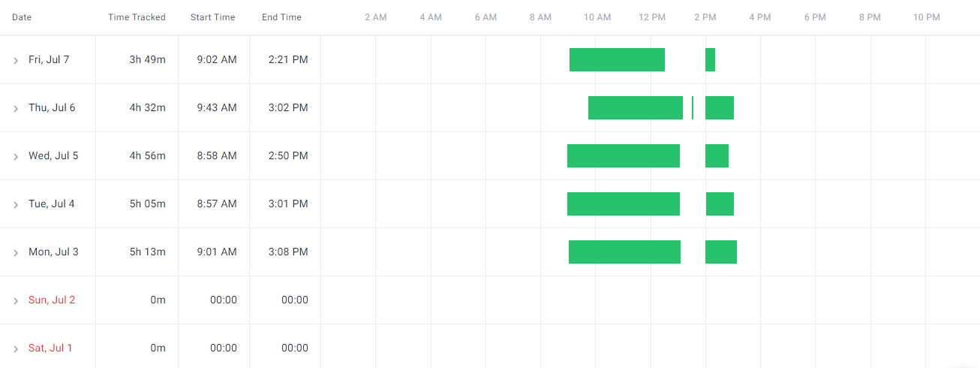
Task: Click Friday's morning activity bar
Action: (617, 59)
